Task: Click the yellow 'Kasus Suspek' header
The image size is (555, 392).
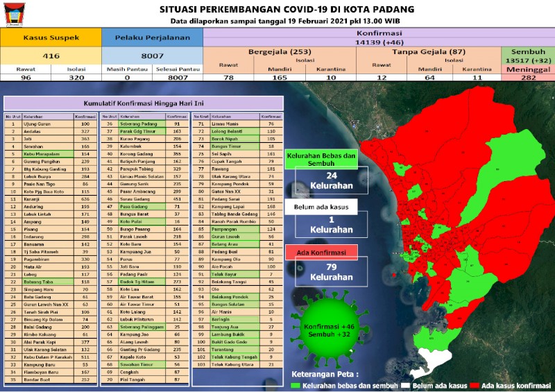Action: [x=51, y=37]
